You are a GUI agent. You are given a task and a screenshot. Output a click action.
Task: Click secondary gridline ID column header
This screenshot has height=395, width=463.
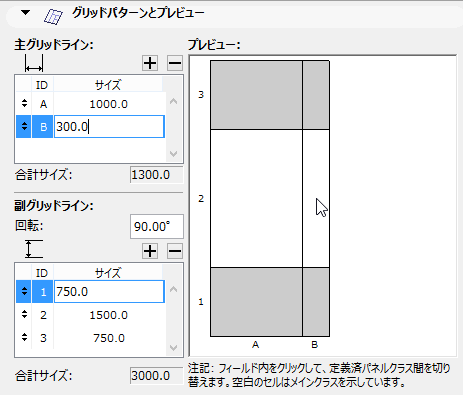[x=42, y=273]
